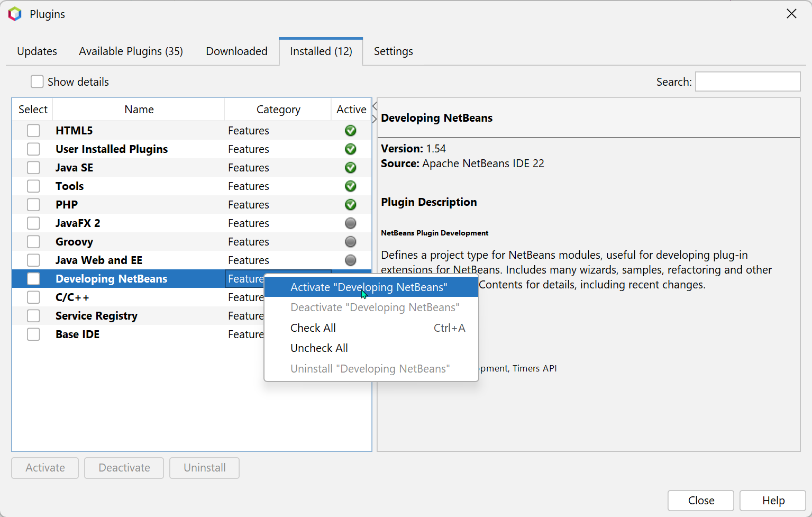Click the green active icon for Java SE
Screen dimensions: 812x517
[x=350, y=168]
